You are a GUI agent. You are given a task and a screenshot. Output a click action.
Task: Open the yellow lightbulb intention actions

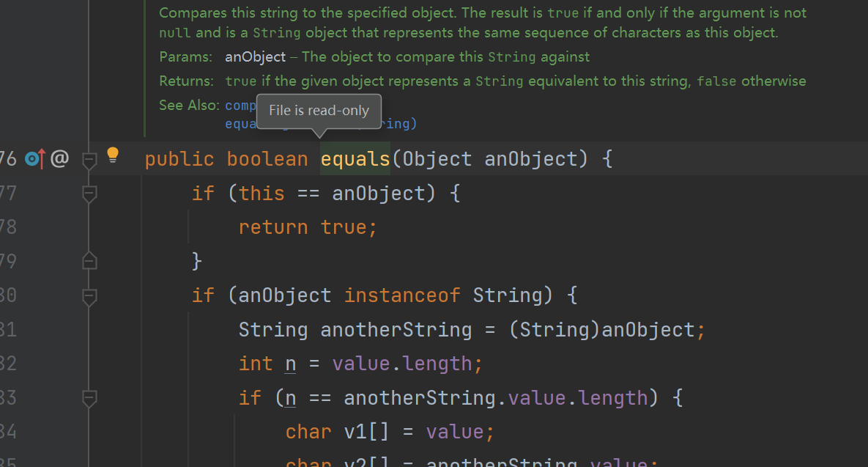(112, 155)
